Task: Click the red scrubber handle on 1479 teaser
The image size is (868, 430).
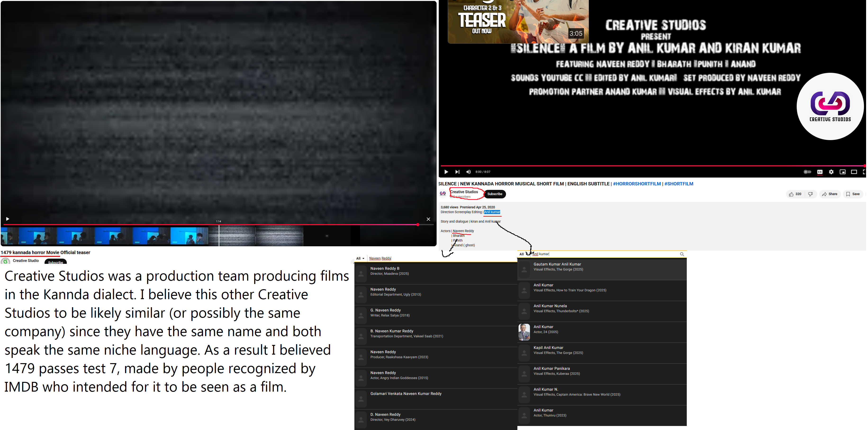Action: tap(417, 224)
